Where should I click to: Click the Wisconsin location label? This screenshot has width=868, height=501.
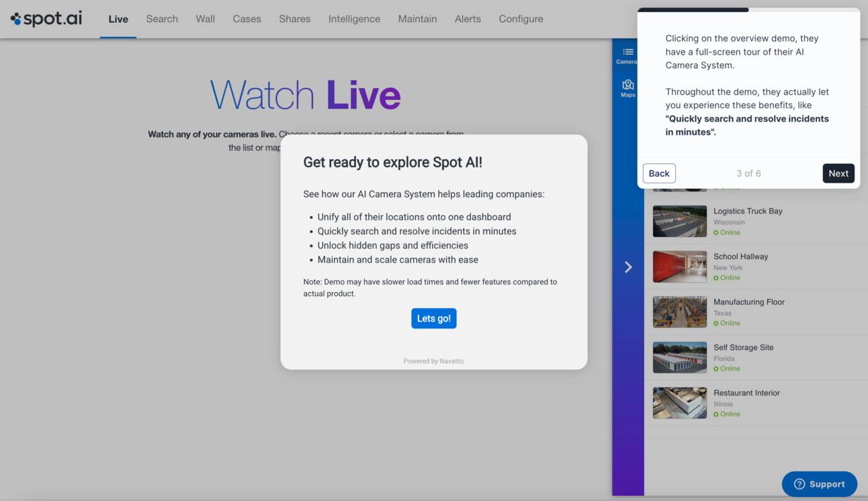coord(729,222)
